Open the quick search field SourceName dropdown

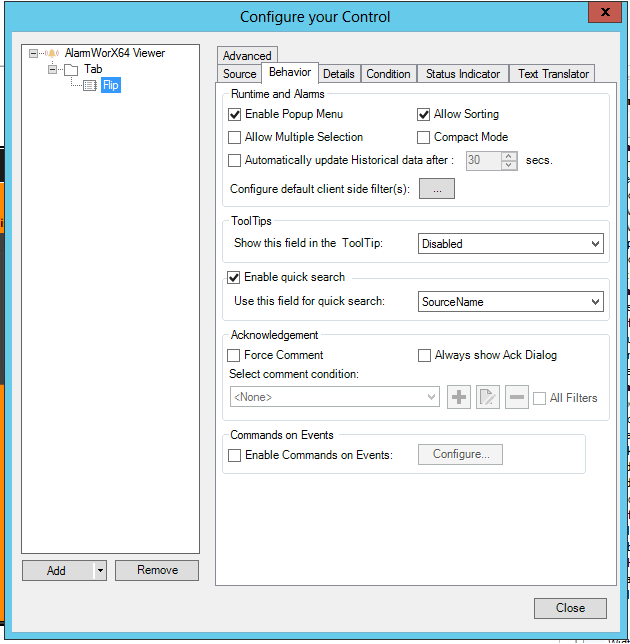pos(596,302)
